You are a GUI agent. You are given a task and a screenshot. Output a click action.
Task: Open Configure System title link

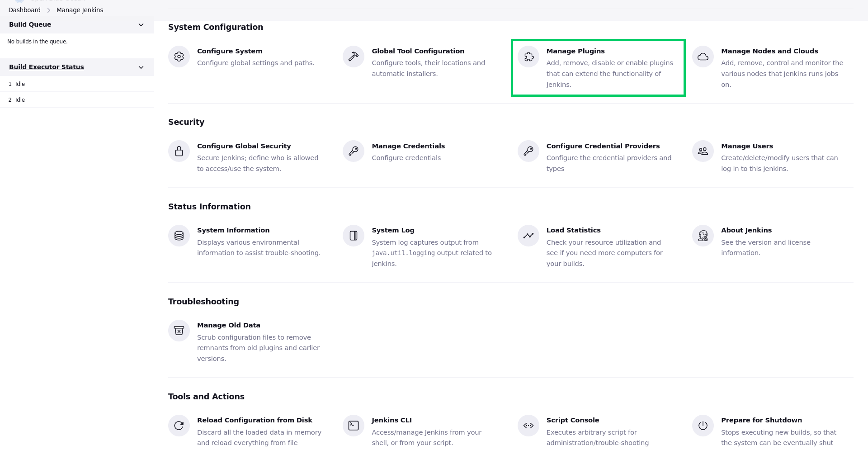click(230, 51)
